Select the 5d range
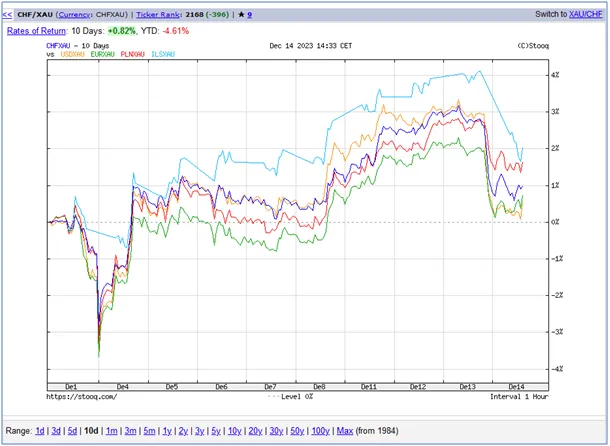The height and width of the screenshot is (446, 610). click(x=72, y=431)
